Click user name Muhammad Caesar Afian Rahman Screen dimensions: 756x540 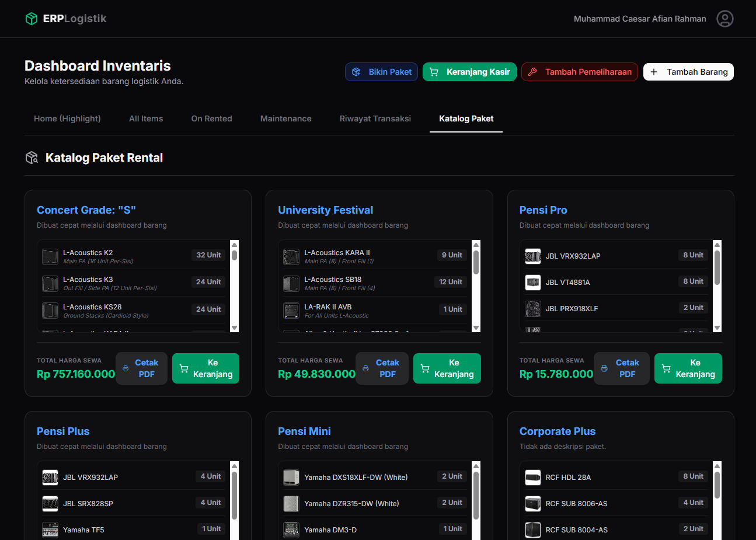point(640,19)
